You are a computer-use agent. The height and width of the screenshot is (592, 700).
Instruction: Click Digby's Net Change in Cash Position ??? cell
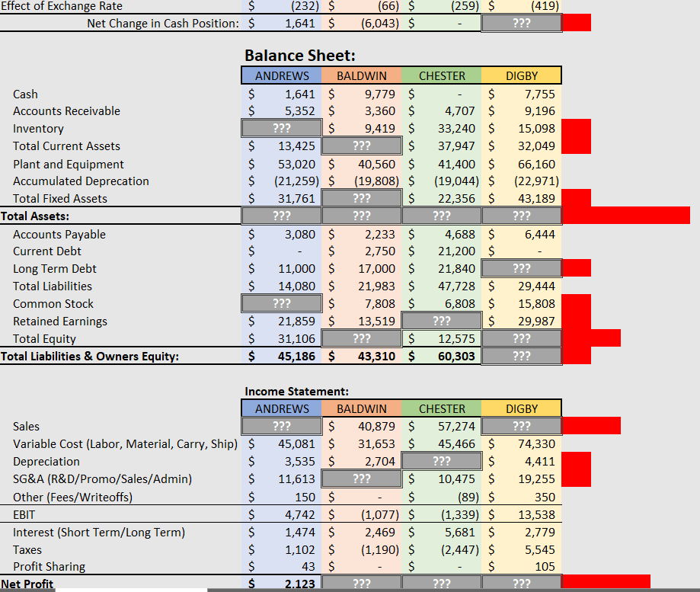click(x=521, y=23)
